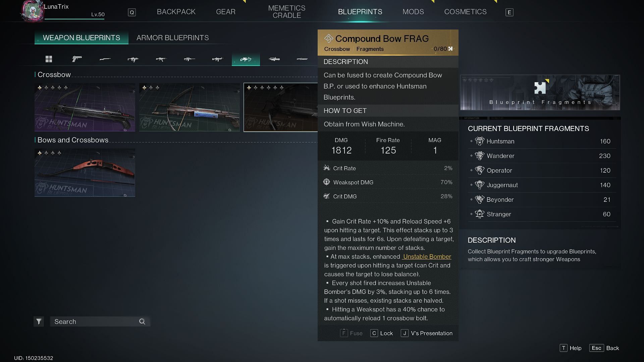Expand the Bows and Crossbows section
This screenshot has height=362, width=644.
72,140
